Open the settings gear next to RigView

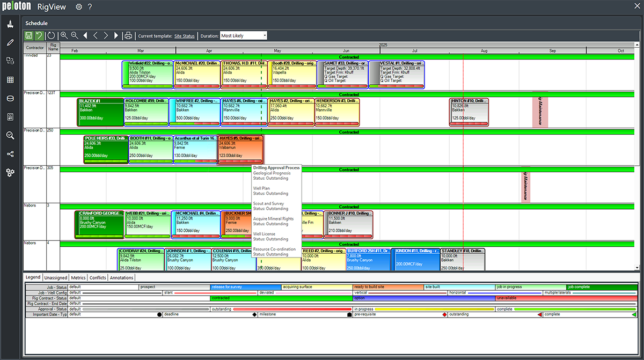[x=78, y=7]
